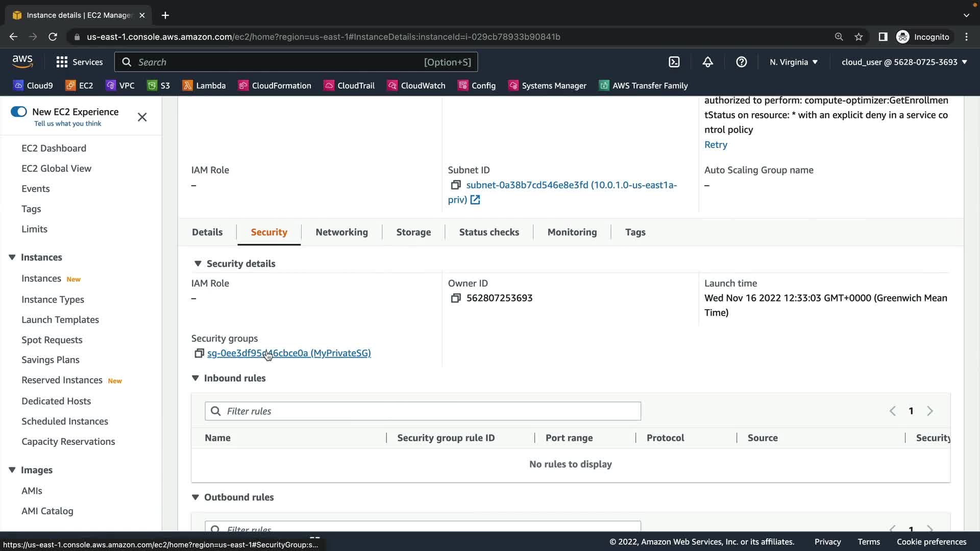
Task: Switch to the Networking tab
Action: click(x=341, y=232)
